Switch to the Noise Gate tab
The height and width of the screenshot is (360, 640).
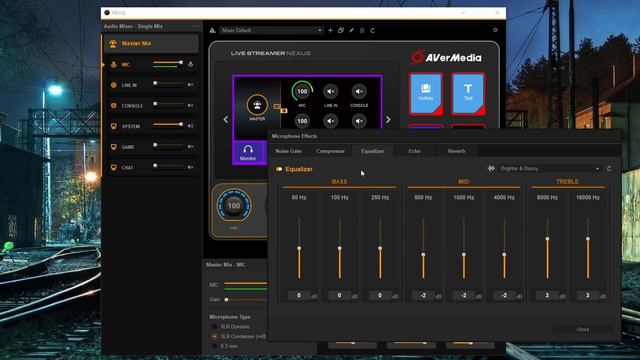pyautogui.click(x=289, y=151)
